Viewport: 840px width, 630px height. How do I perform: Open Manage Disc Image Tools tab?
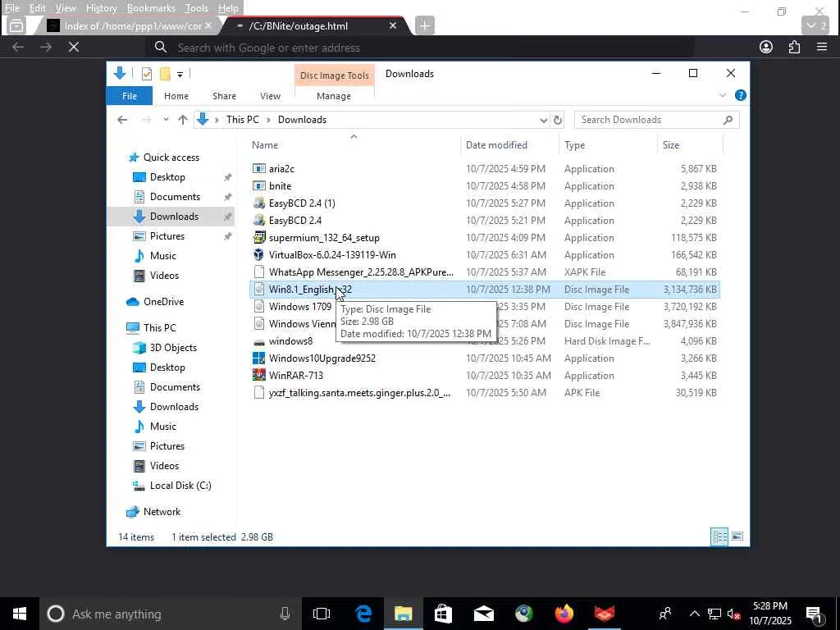[334, 96]
